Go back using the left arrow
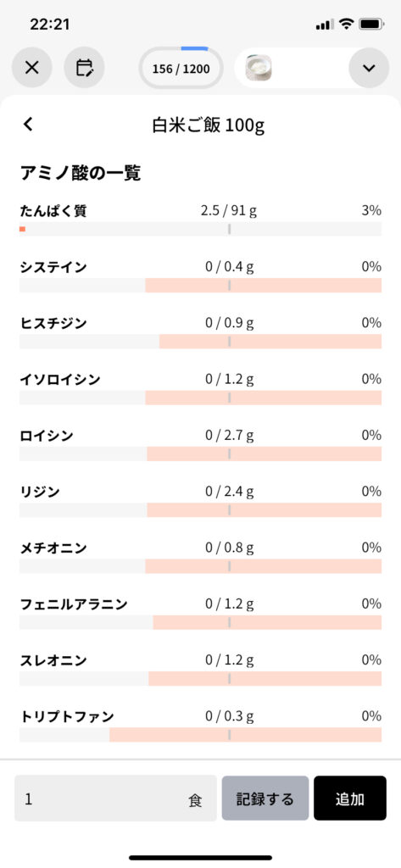The width and height of the screenshot is (401, 868). pyautogui.click(x=28, y=124)
